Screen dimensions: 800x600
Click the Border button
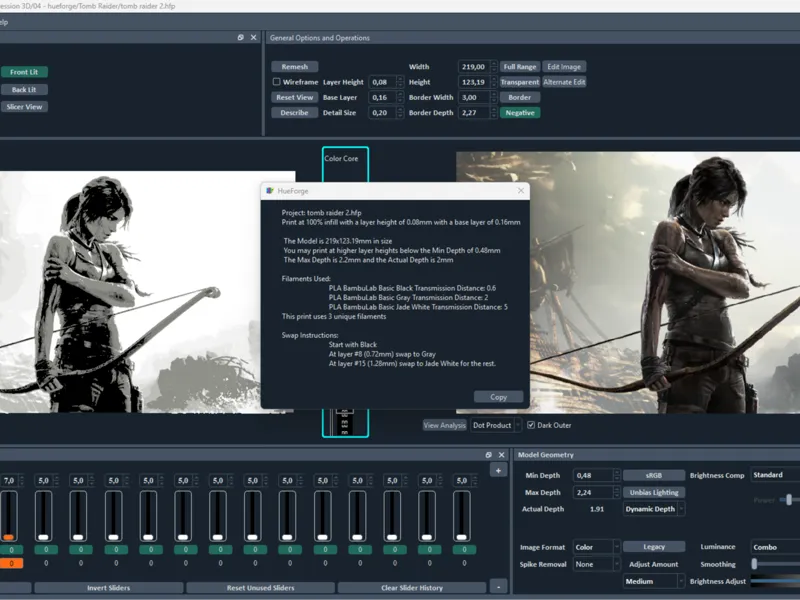[520, 97]
